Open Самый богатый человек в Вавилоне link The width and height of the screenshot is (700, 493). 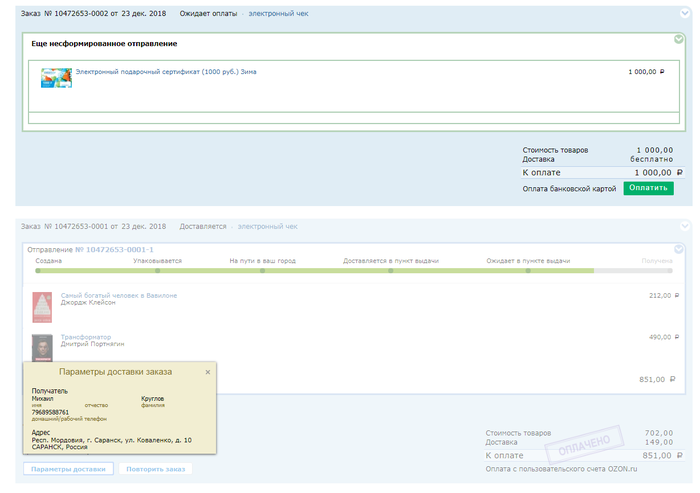click(118, 295)
